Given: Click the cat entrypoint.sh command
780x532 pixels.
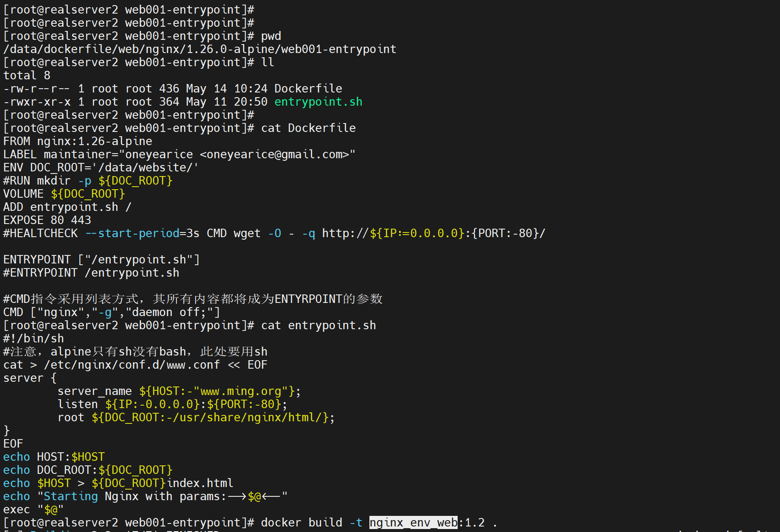Looking at the screenshot, I should click(317, 325).
